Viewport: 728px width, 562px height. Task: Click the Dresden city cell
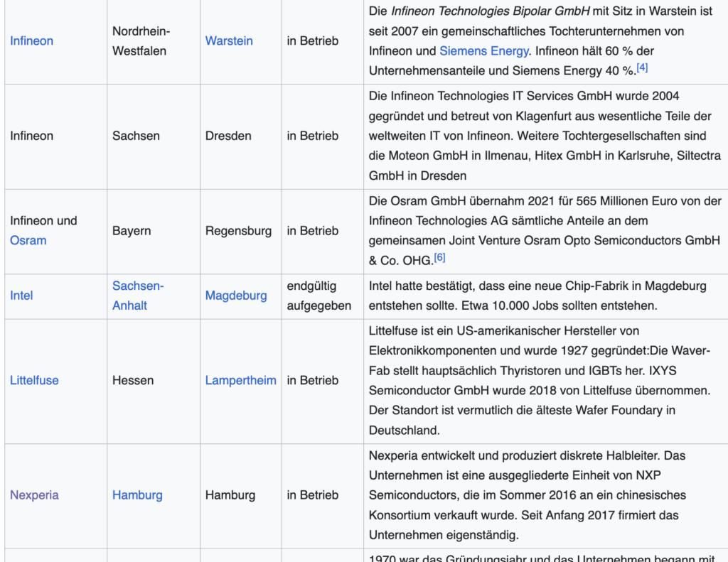(228, 136)
